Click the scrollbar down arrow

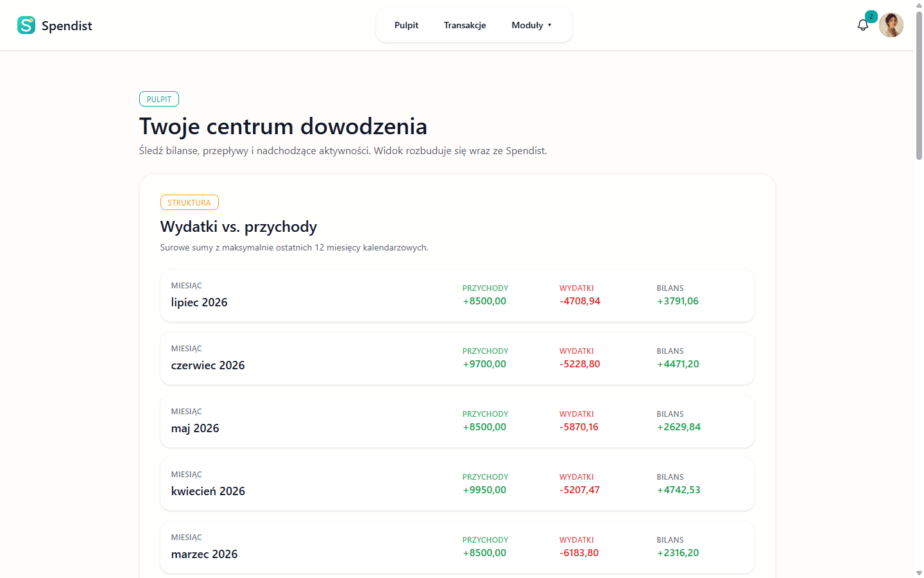(919, 573)
